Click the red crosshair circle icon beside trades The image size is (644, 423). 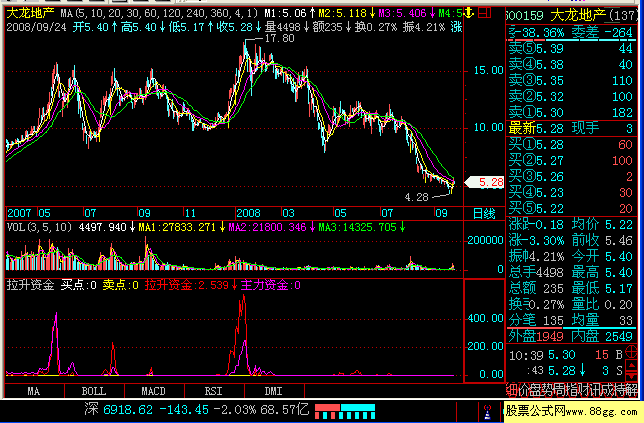click(631, 352)
